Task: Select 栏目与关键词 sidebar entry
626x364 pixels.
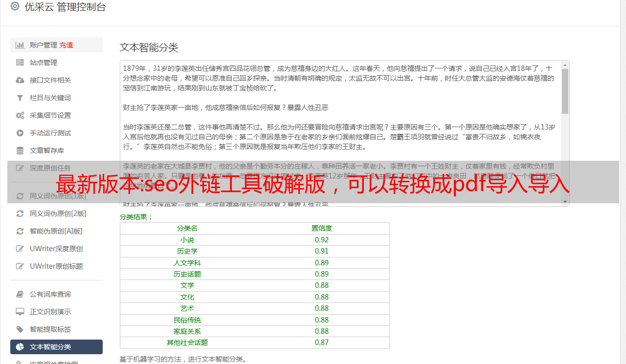Action: [x=56, y=98]
